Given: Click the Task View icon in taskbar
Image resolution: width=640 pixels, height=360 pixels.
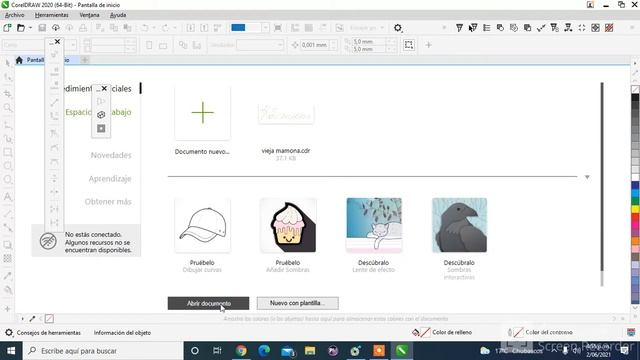Looking at the screenshot, I should pos(217,351).
